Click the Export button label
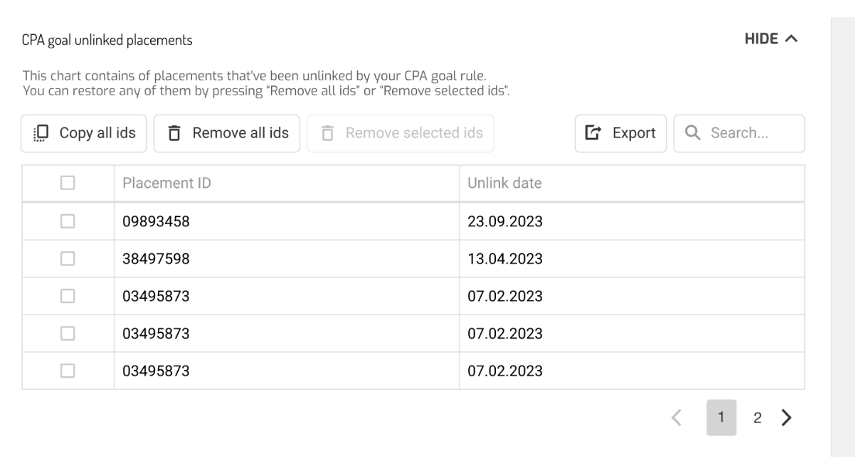This screenshot has width=868, height=471. (633, 133)
